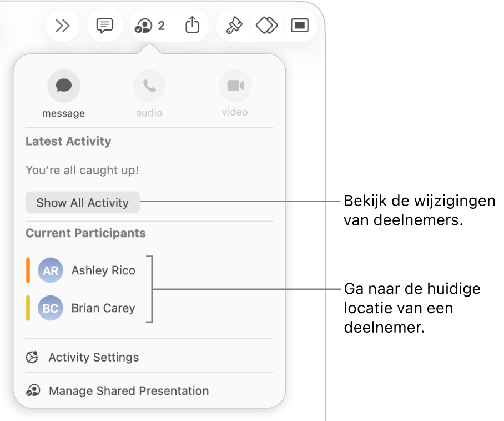Start a video call
Image resolution: width=504 pixels, height=421 pixels.
pyautogui.click(x=235, y=86)
